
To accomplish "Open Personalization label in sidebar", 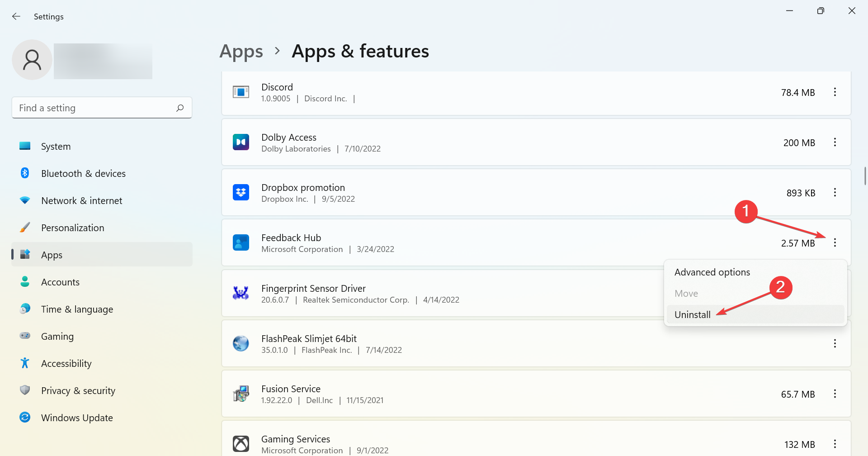I will (x=73, y=228).
